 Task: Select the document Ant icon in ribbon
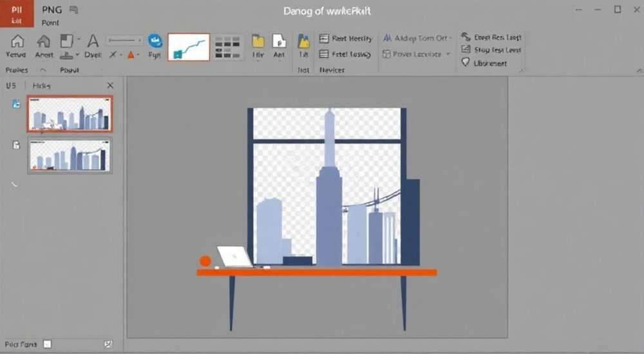tap(279, 41)
